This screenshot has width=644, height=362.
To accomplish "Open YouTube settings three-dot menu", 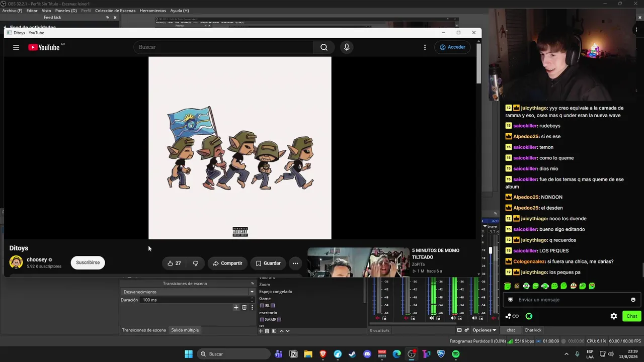I will pyautogui.click(x=425, y=47).
